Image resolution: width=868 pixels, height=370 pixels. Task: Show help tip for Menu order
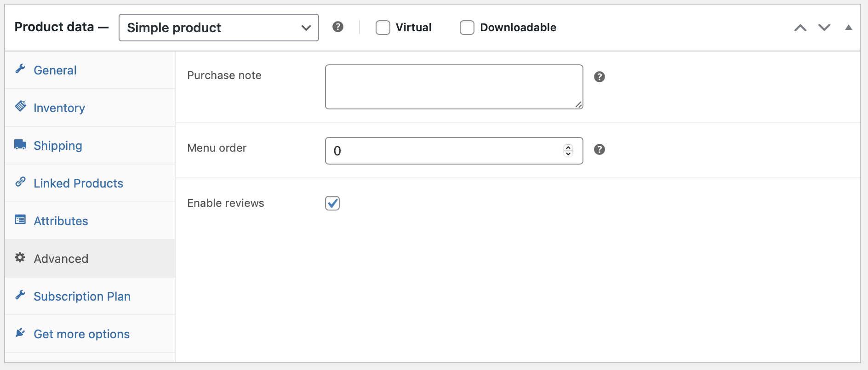point(600,149)
